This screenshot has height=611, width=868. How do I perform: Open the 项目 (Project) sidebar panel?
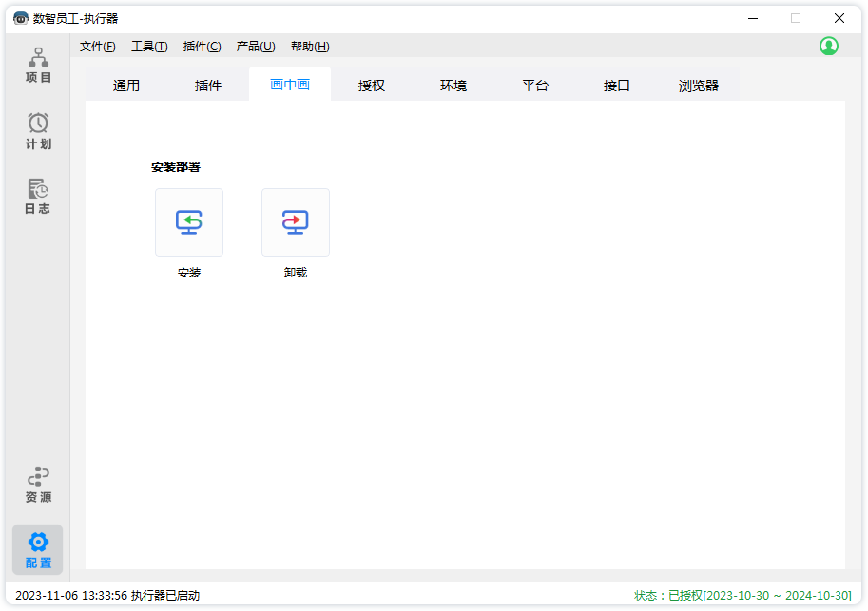[38, 65]
